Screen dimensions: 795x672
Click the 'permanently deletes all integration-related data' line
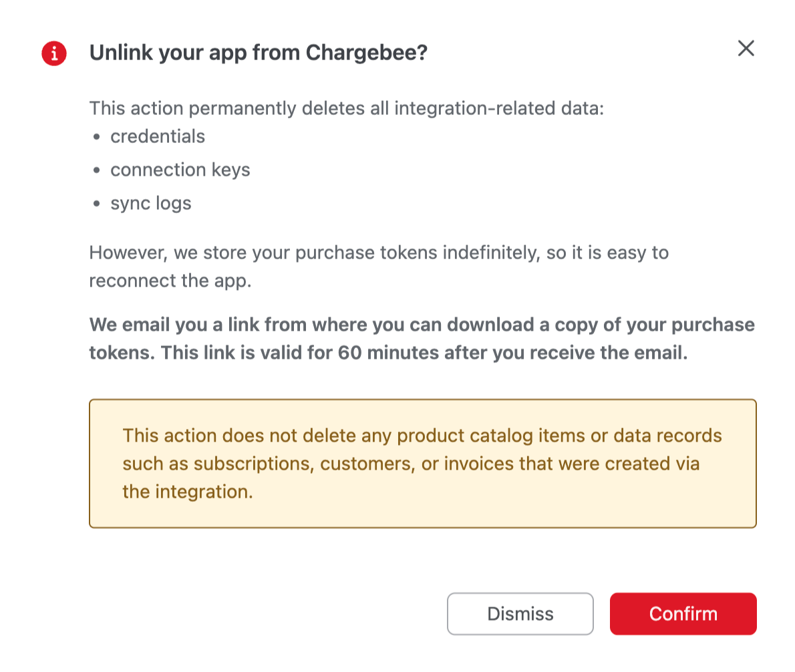[346, 108]
